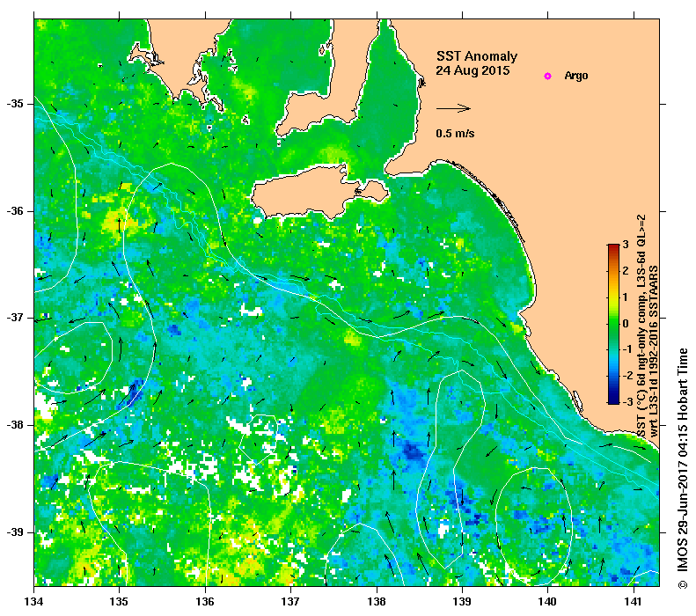Click latitude label -37
This screenshot has height=616, width=696.
click(15, 318)
